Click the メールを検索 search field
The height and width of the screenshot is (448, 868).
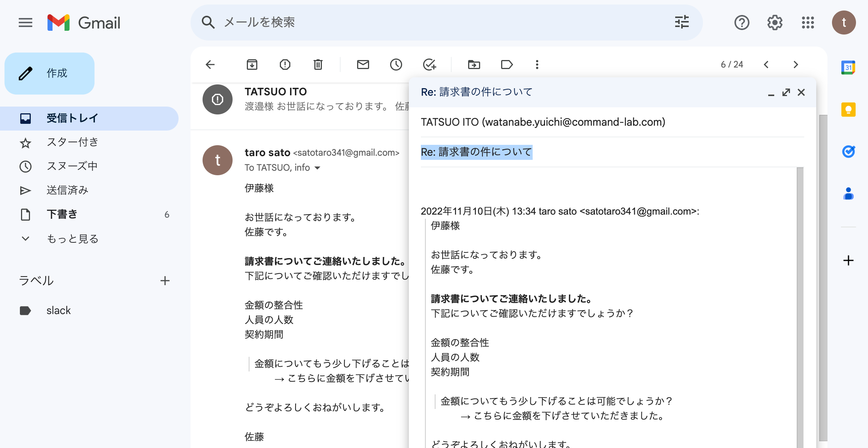pos(446,23)
